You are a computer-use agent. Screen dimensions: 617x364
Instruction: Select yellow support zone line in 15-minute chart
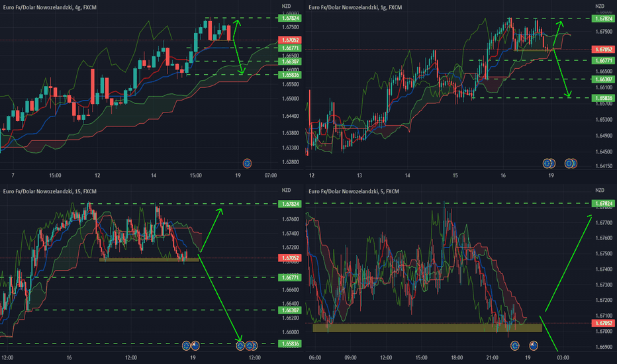[x=149, y=259]
